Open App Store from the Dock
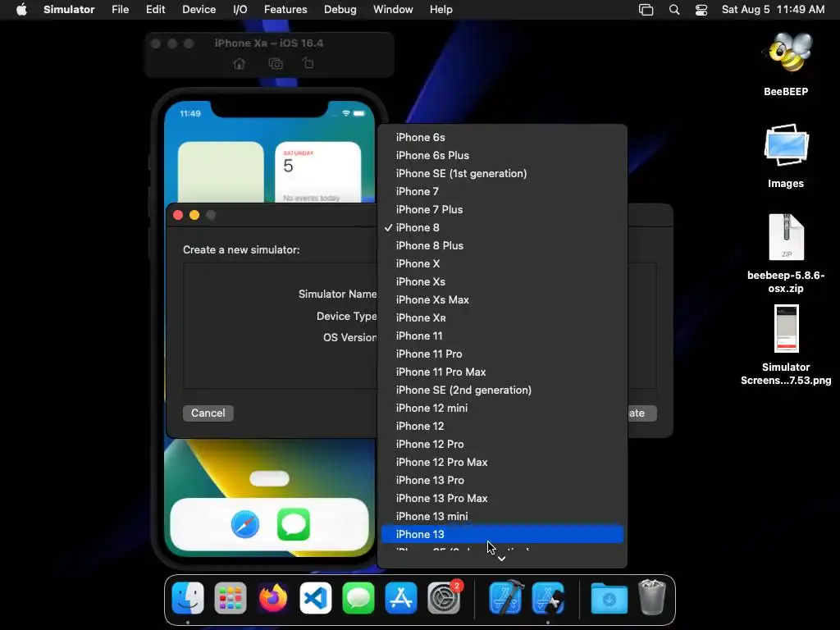The height and width of the screenshot is (630, 840). (x=400, y=598)
